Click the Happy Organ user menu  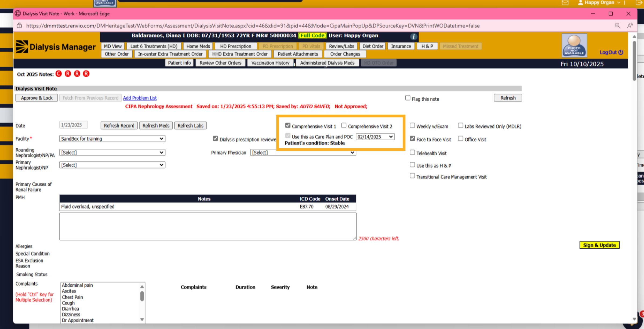pos(599,3)
